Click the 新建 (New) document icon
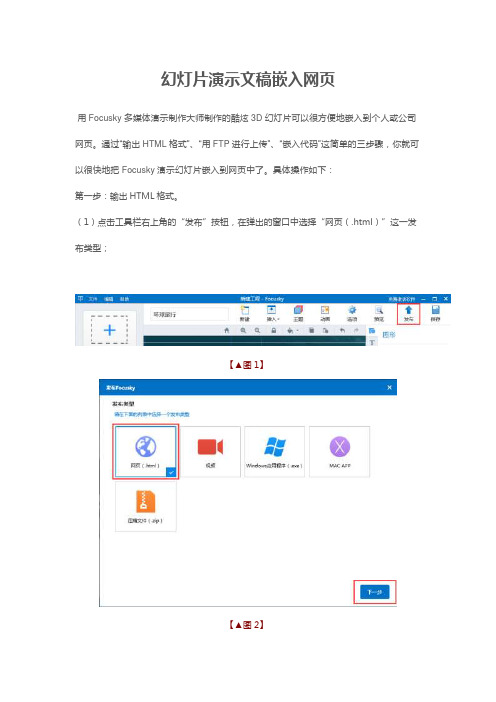This screenshot has width=496, height=702. coord(245,310)
